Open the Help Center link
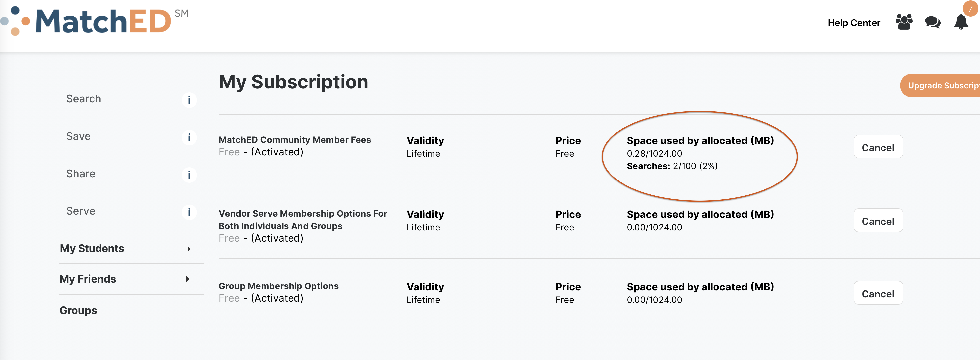Screen dimensions: 980x360 click(x=854, y=23)
